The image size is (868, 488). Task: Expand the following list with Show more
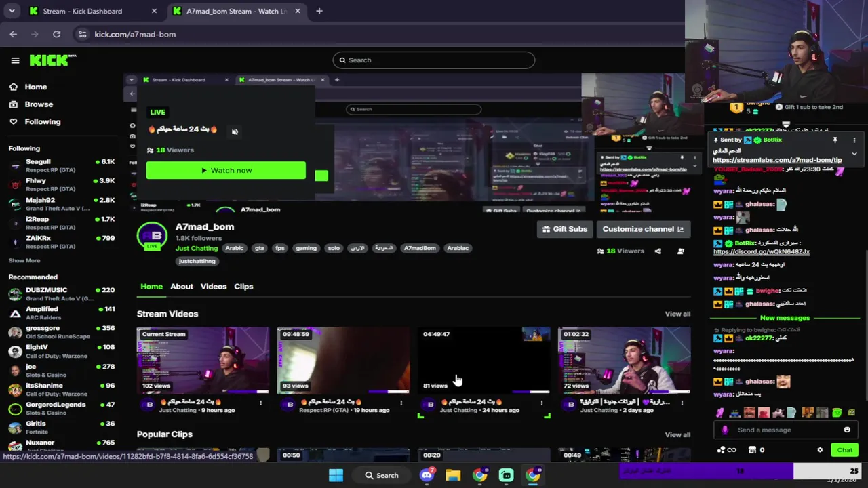coord(24,260)
